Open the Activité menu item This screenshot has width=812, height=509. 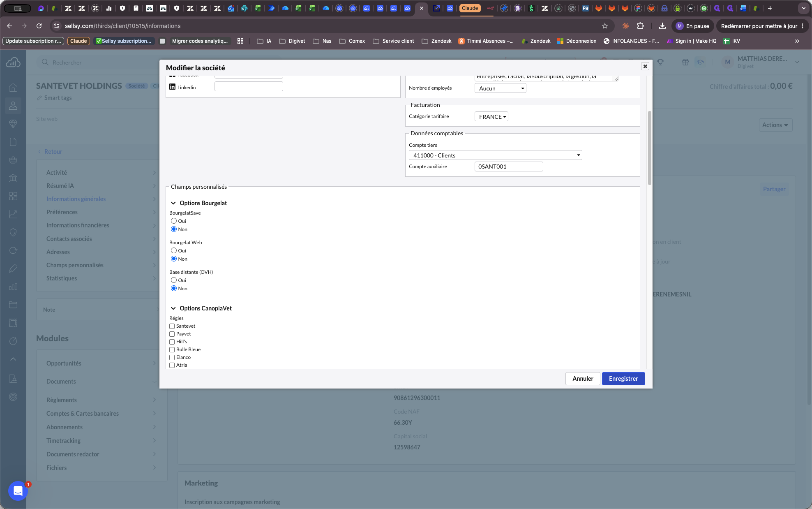click(101, 173)
